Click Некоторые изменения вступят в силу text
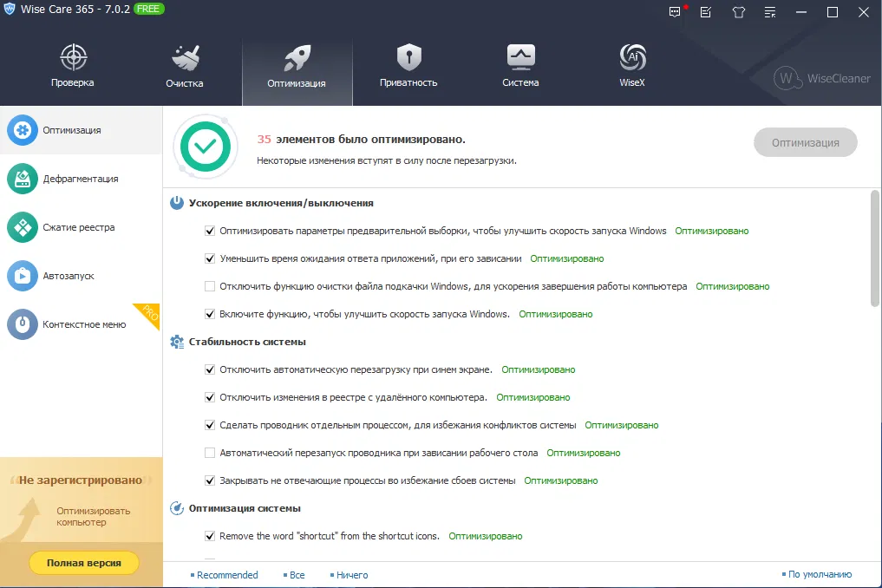The image size is (882, 588). (387, 161)
